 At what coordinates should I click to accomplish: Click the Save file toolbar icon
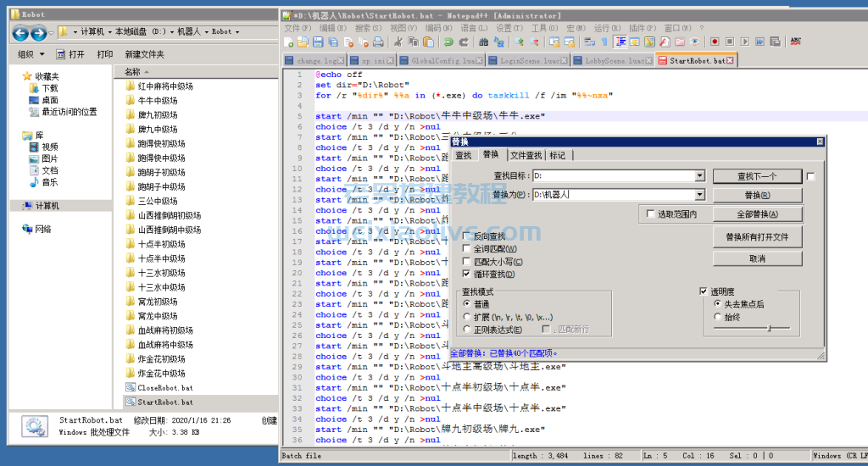click(x=317, y=42)
